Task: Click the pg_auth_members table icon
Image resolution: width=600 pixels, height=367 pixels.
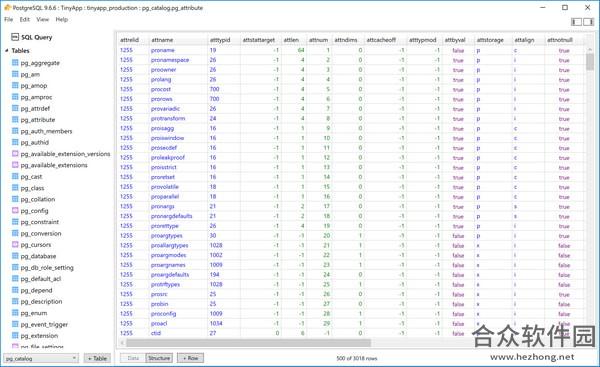Action: click(x=15, y=131)
